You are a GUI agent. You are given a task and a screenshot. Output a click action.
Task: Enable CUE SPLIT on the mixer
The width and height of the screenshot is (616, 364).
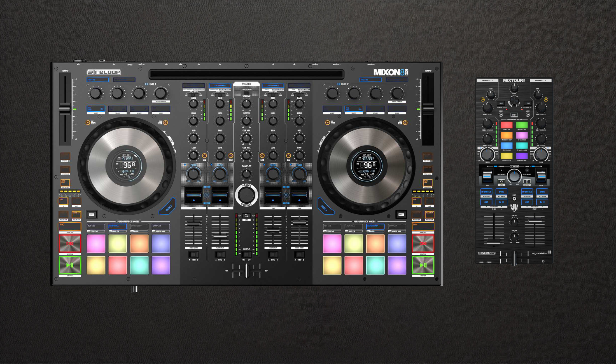tap(246, 254)
